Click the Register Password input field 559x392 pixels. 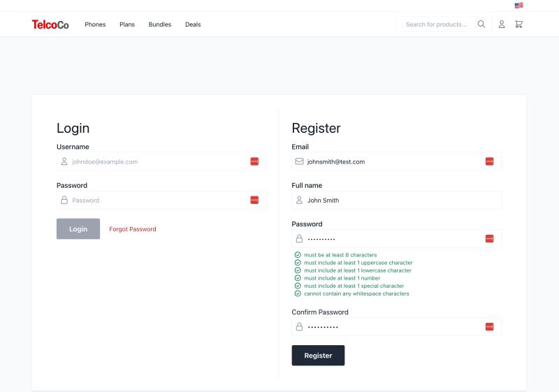click(397, 238)
